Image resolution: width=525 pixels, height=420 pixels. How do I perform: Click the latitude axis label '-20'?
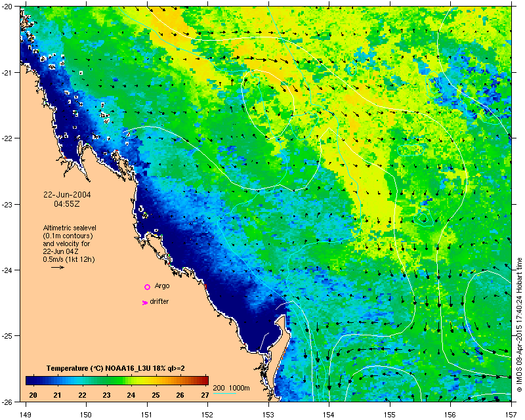click(x=7, y=7)
